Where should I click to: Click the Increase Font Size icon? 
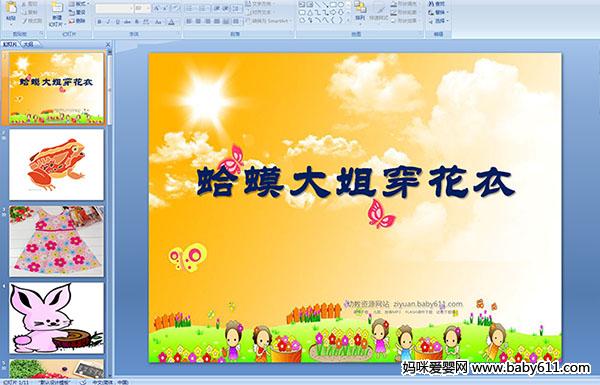[157, 8]
